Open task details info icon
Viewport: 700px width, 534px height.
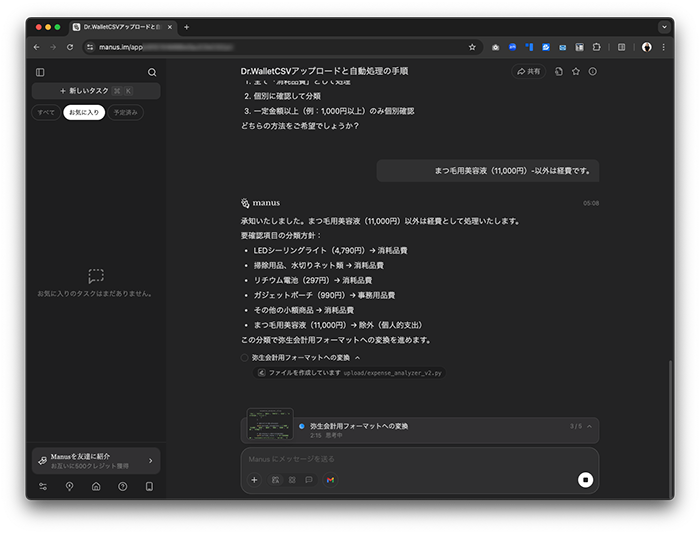(x=592, y=71)
